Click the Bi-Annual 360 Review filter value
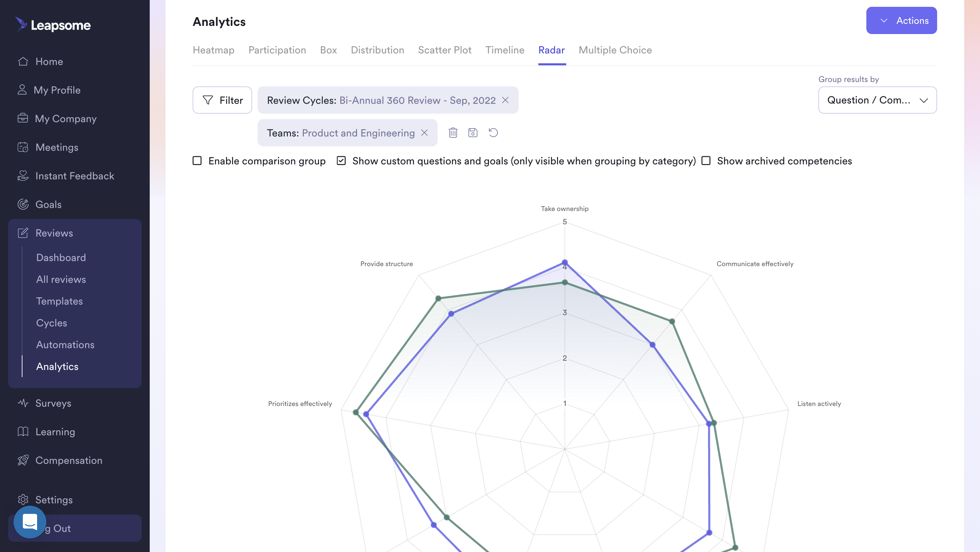980x552 pixels. [417, 100]
